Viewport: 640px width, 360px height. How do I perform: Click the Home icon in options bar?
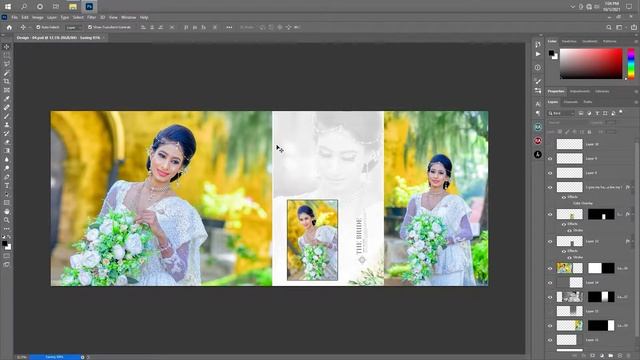(x=9, y=27)
